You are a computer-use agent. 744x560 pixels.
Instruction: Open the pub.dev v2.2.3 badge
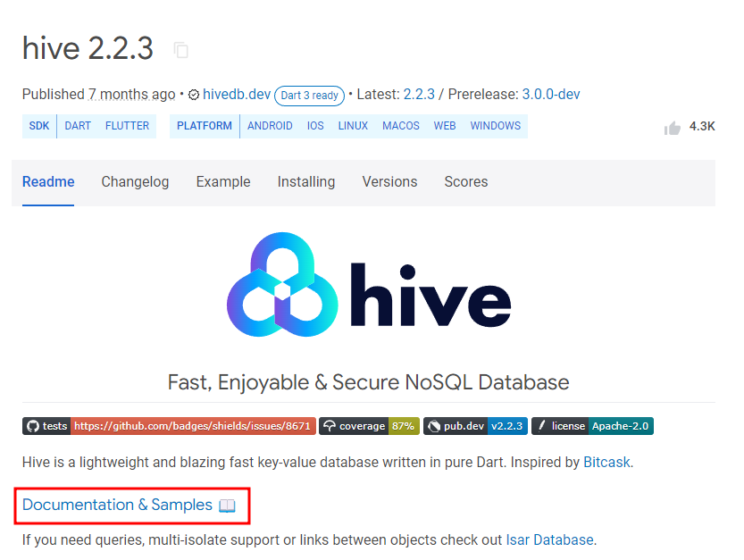475,426
